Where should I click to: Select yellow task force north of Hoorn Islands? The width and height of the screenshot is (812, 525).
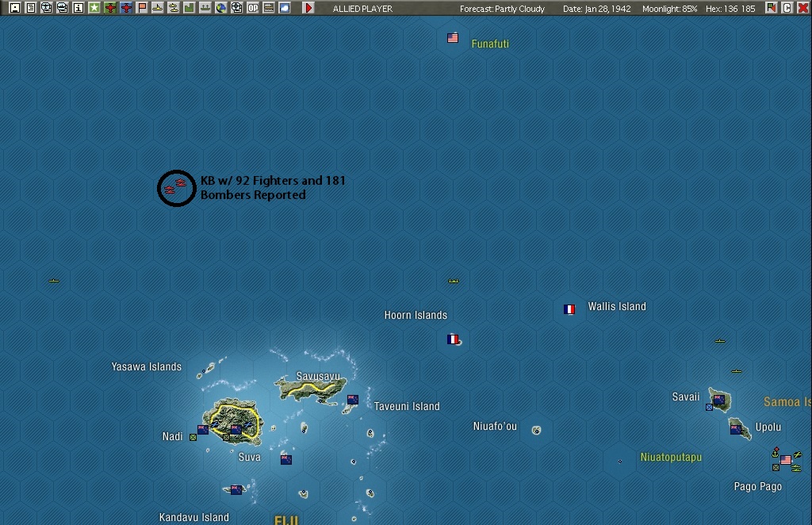click(x=453, y=281)
